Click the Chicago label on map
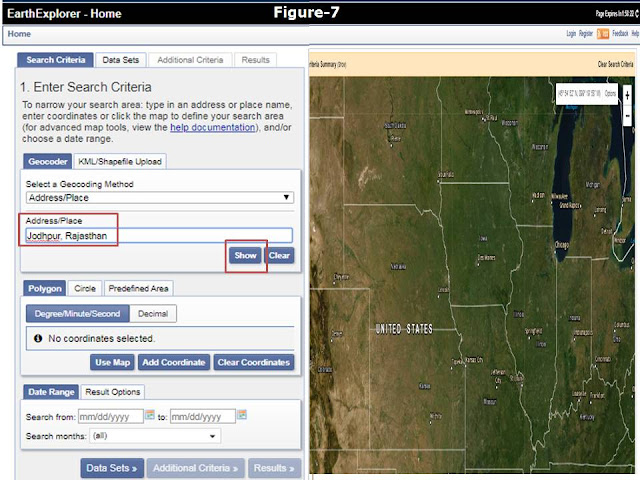Viewport: 640px width, 480px height. click(562, 245)
